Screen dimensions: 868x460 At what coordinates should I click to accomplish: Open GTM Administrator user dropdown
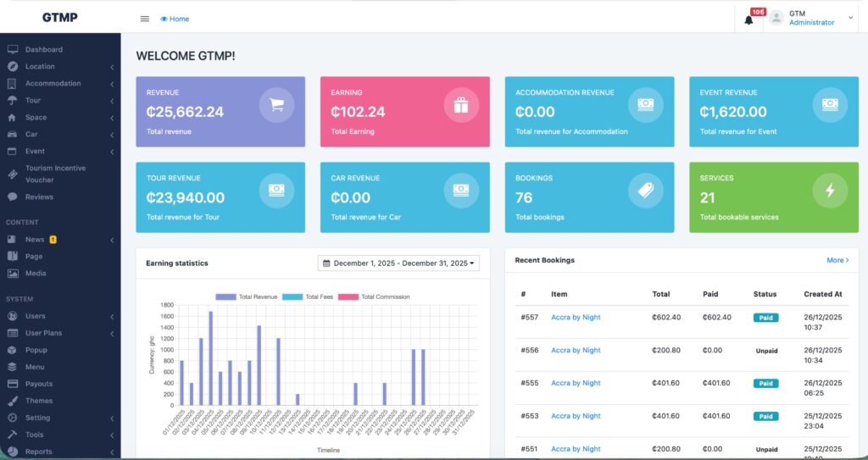click(x=811, y=18)
